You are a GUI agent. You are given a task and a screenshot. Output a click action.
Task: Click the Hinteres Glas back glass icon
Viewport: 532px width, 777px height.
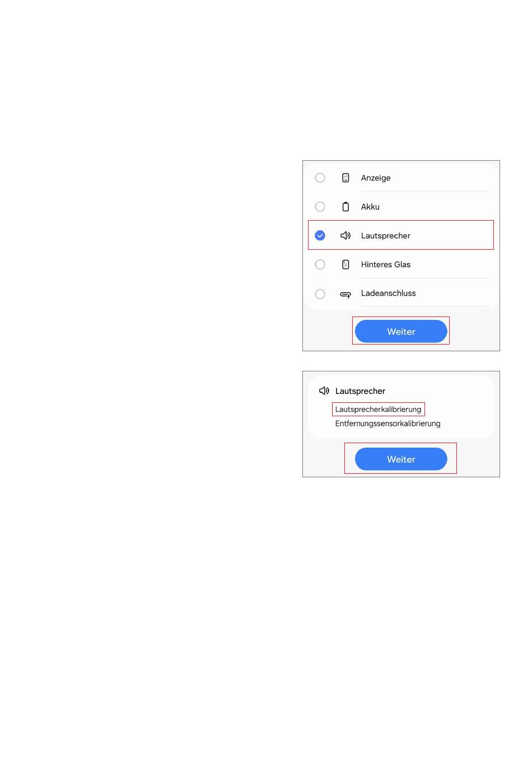pyautogui.click(x=346, y=264)
